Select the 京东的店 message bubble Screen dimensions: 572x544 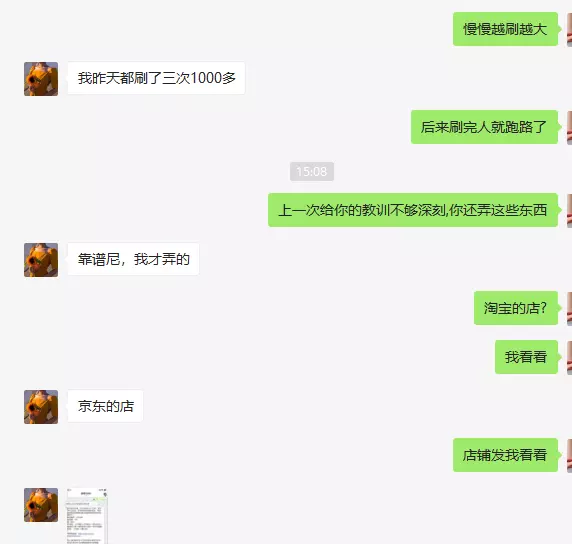(x=105, y=406)
